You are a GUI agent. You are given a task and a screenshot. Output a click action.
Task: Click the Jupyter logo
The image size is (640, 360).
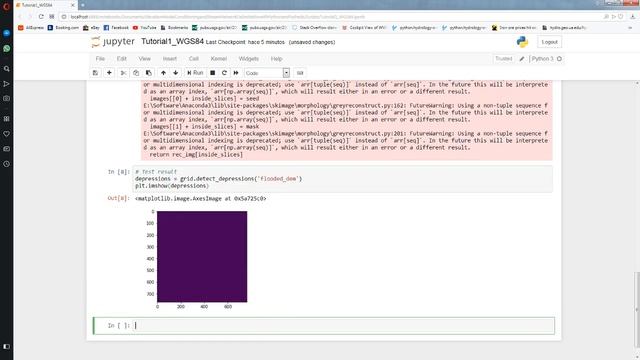point(113,42)
